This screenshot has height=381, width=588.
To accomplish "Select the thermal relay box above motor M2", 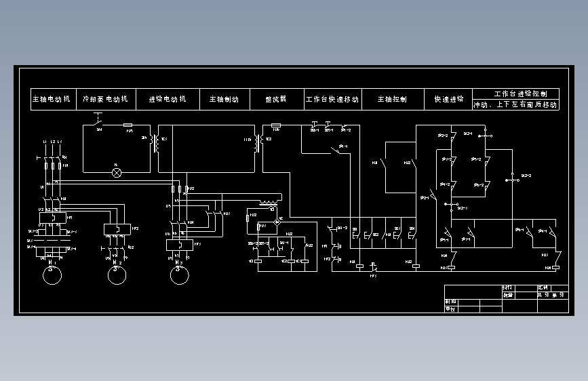I will pyautogui.click(x=117, y=229).
